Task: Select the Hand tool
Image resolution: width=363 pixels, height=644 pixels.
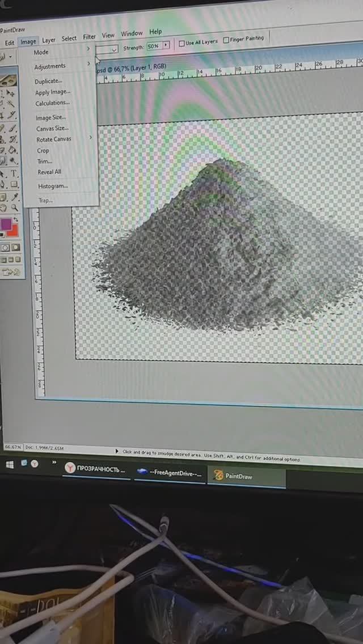Action: click(x=3, y=207)
